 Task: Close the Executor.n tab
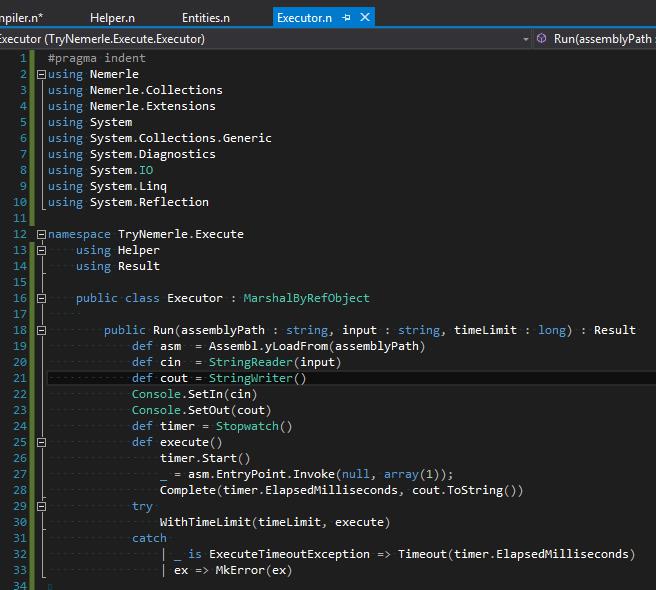pyautogui.click(x=365, y=18)
